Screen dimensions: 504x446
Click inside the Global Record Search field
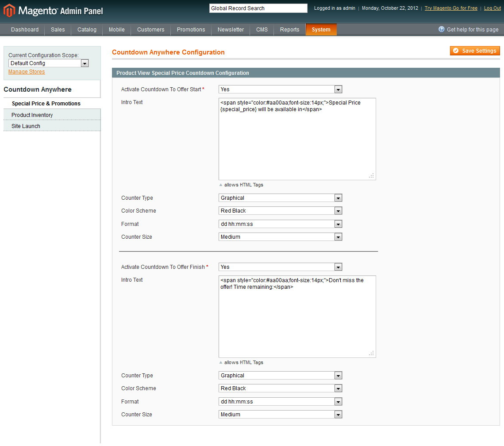[258, 8]
